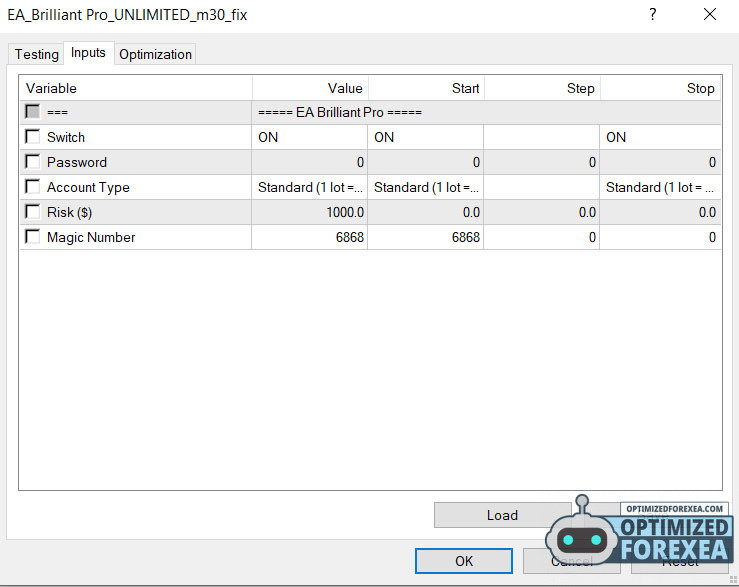Edit the Password Value cell
Viewport: 739px width, 587px height.
click(x=310, y=162)
